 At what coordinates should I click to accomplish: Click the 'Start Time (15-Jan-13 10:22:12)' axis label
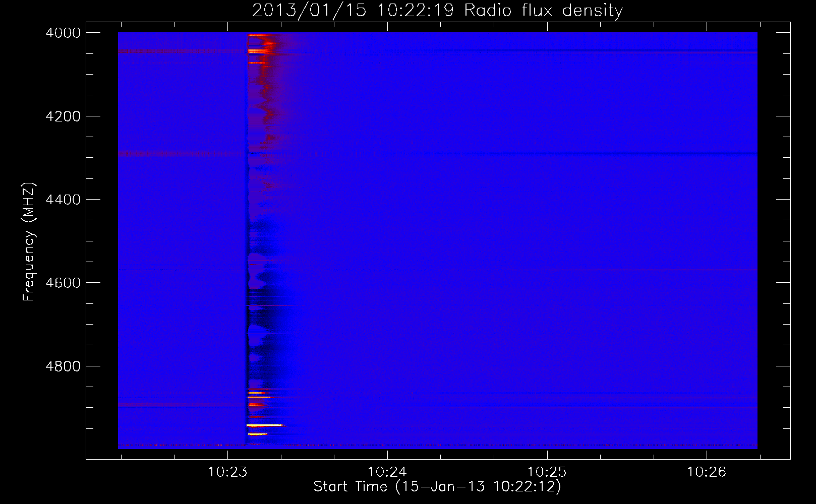point(437,487)
